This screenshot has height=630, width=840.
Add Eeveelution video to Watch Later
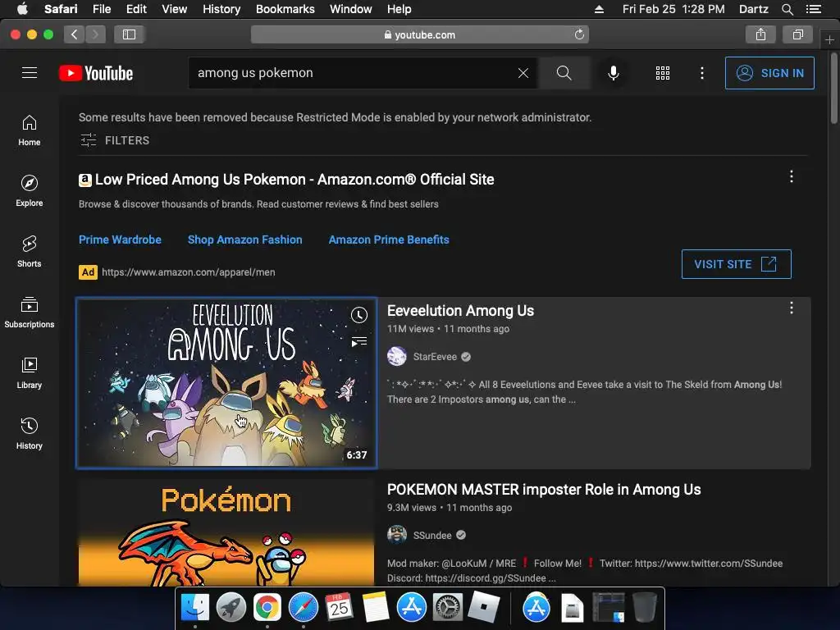359,315
